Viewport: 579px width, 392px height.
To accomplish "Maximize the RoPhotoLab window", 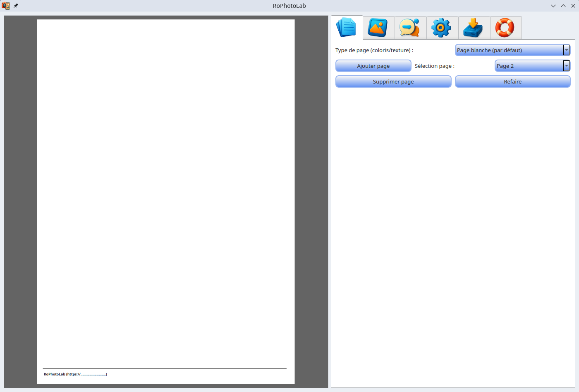I will coord(563,6).
